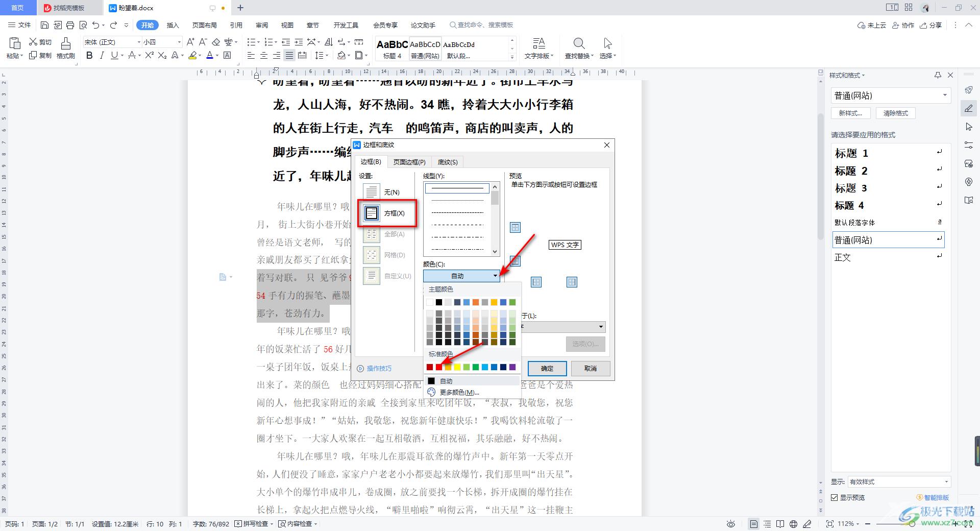Click the Copy (复制) icon
Screen dimensions: 980x531
[33, 55]
